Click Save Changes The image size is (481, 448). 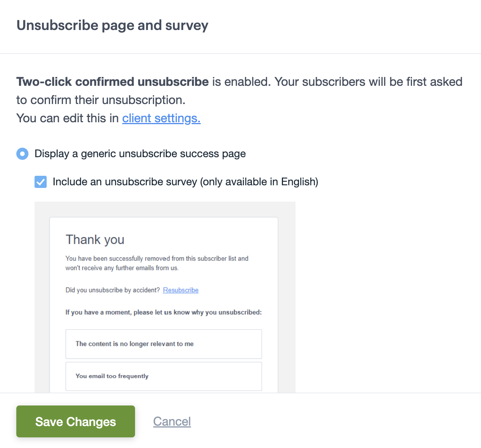75,421
